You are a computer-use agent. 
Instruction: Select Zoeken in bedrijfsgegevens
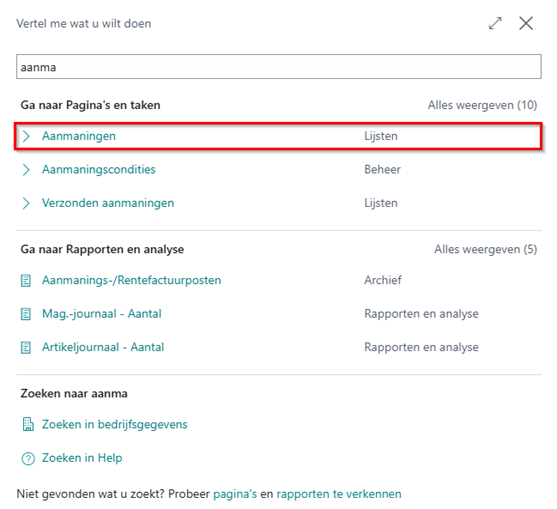coord(115,424)
